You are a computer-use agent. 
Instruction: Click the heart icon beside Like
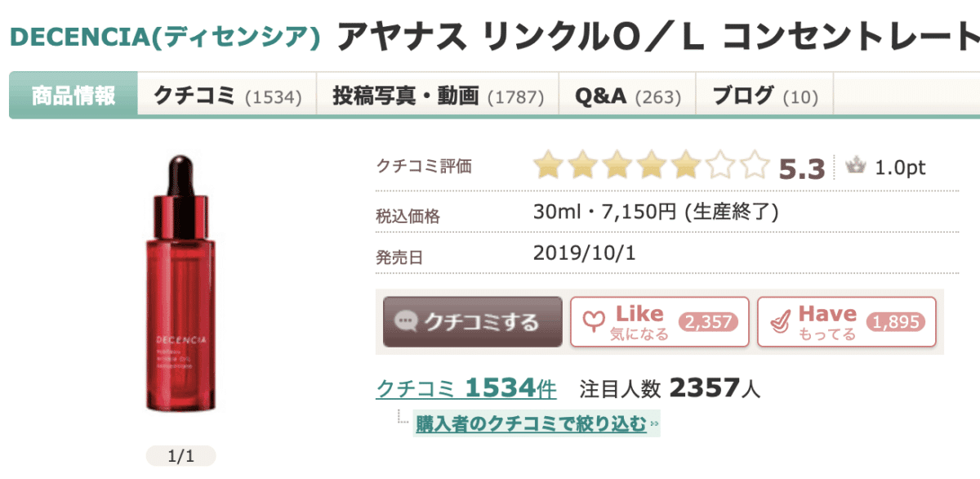click(592, 322)
